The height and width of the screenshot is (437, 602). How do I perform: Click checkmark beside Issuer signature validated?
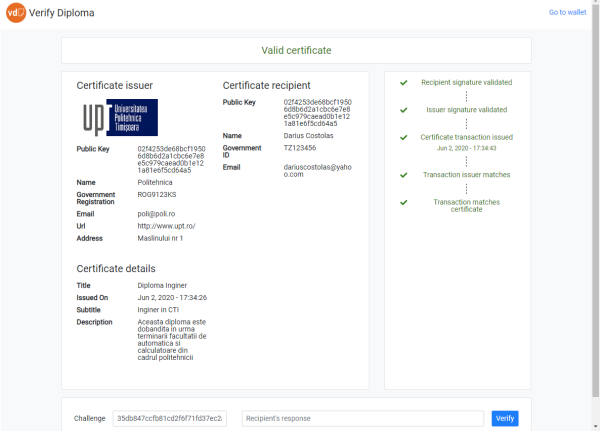point(404,110)
